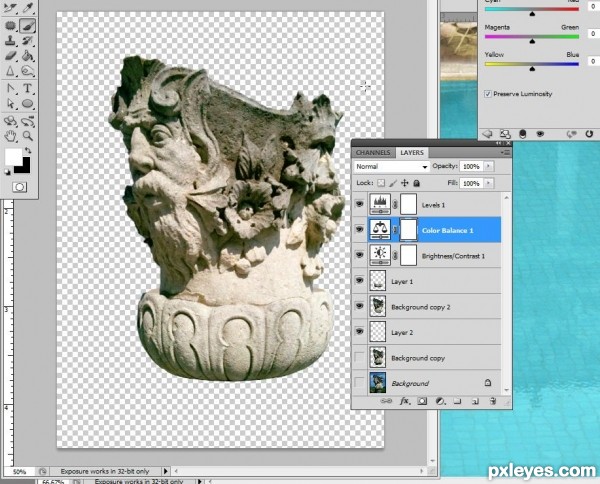Open the Normal blend mode dropdown

[x=391, y=166]
